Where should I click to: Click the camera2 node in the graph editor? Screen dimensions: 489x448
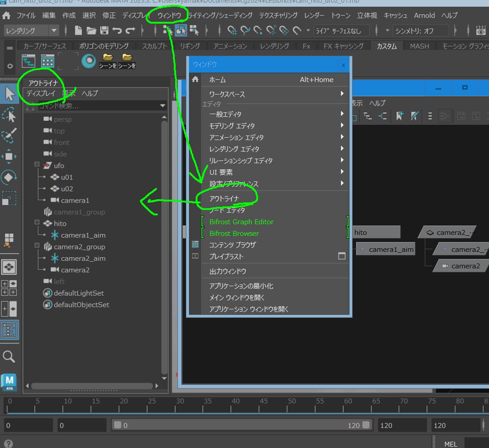click(x=461, y=266)
